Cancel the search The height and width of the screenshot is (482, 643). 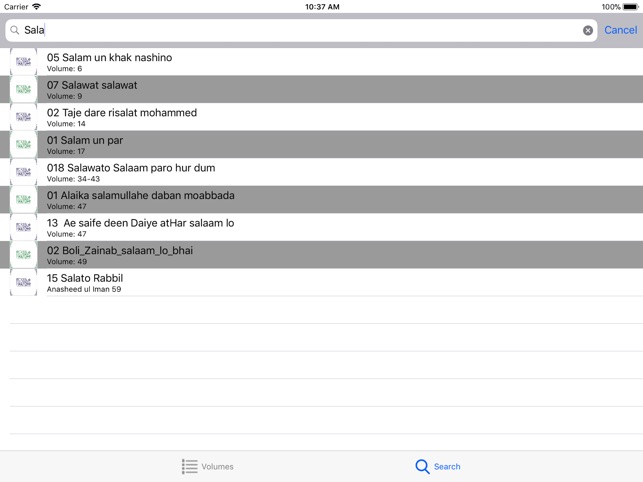tap(620, 31)
